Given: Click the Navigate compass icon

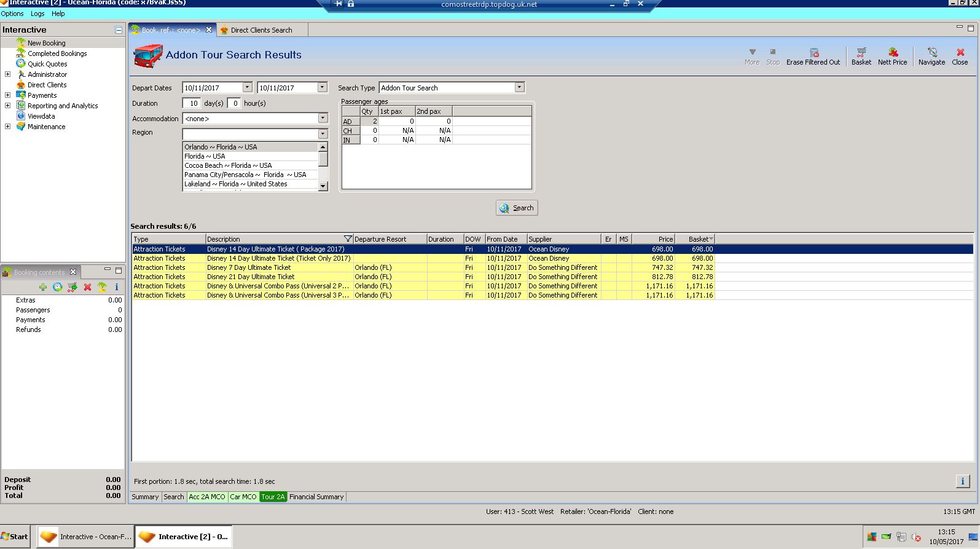Looking at the screenshot, I should point(931,57).
